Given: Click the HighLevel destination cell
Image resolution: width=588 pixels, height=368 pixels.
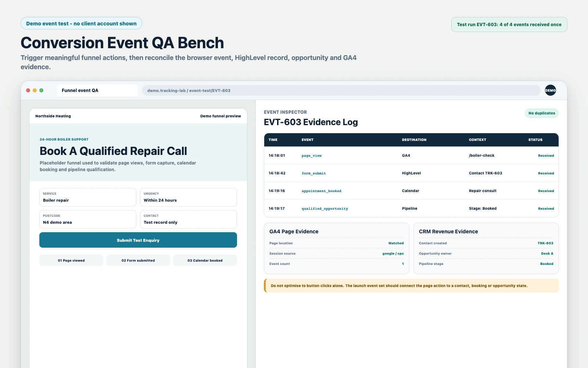Looking at the screenshot, I should click(412, 173).
